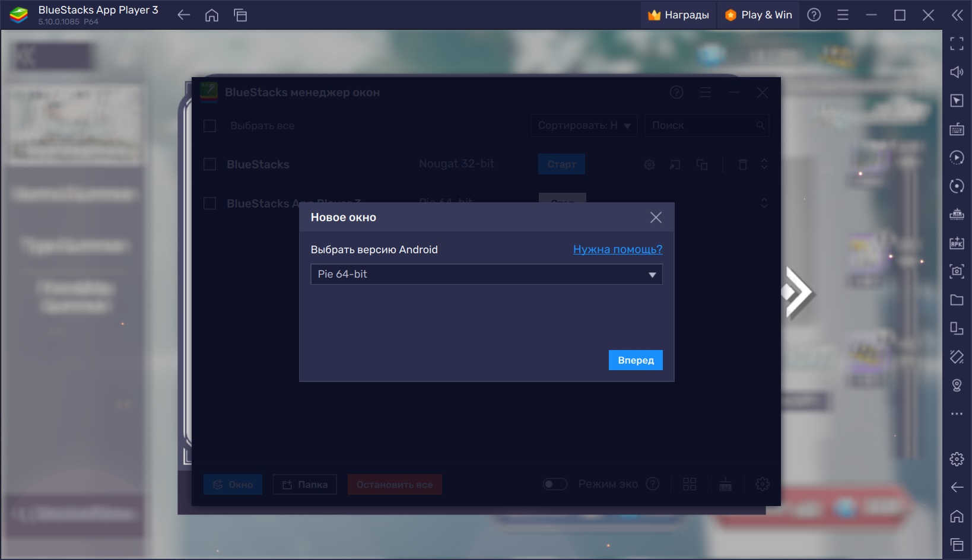Viewport: 972px width, 560px height.
Task: Click the help question mark in BlueStacks title bar
Action: tap(814, 15)
